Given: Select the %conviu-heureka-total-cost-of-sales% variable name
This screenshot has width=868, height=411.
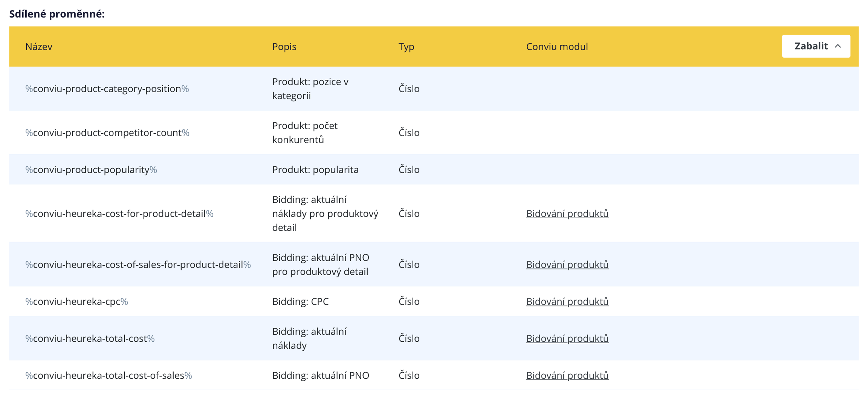Looking at the screenshot, I should coord(108,376).
